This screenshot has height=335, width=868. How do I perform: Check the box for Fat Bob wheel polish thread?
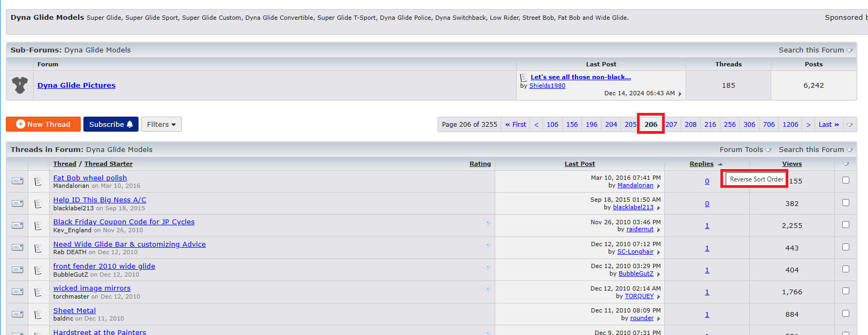point(846,180)
